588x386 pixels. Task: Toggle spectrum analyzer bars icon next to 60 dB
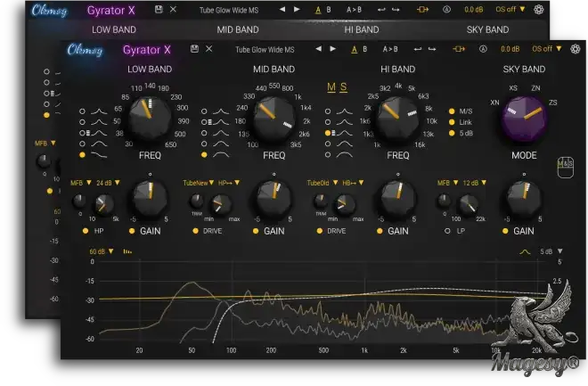pyautogui.click(x=127, y=251)
